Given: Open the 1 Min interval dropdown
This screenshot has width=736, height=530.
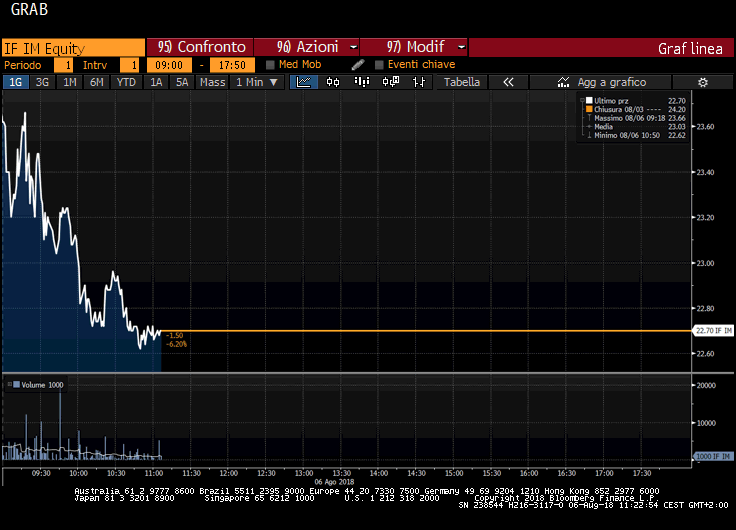Looking at the screenshot, I should 257,82.
